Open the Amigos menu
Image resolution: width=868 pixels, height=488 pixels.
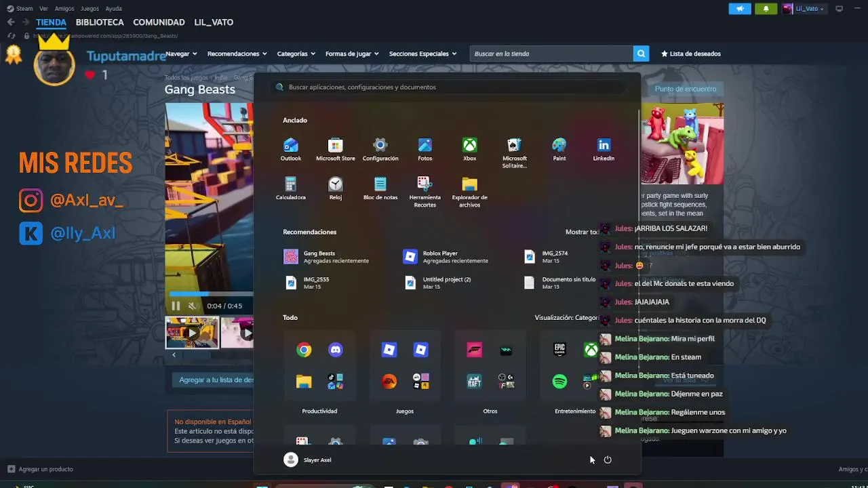(x=64, y=9)
